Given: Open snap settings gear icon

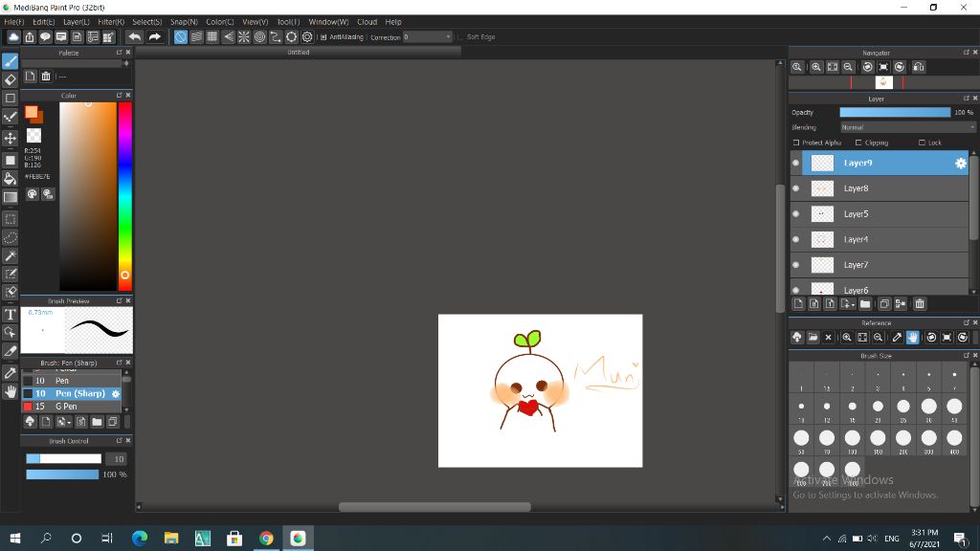Looking at the screenshot, I should click(x=307, y=37).
